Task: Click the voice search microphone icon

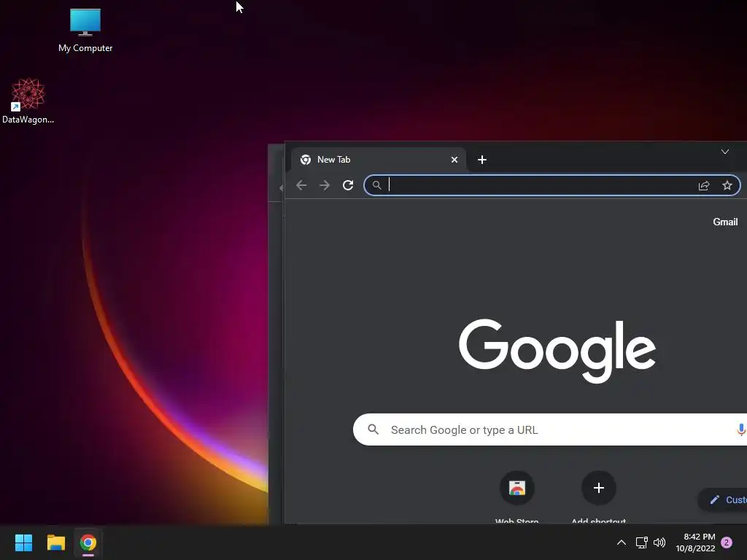Action: pyautogui.click(x=741, y=429)
